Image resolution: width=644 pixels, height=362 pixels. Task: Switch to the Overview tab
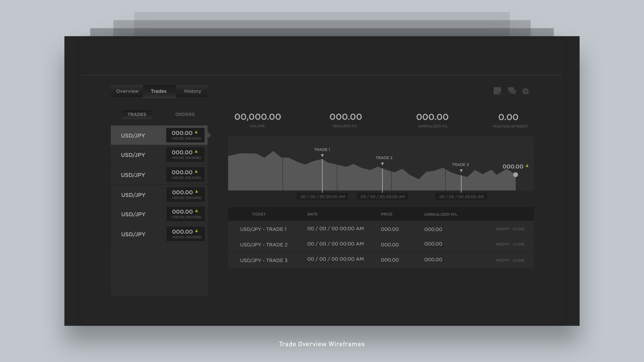tap(127, 91)
